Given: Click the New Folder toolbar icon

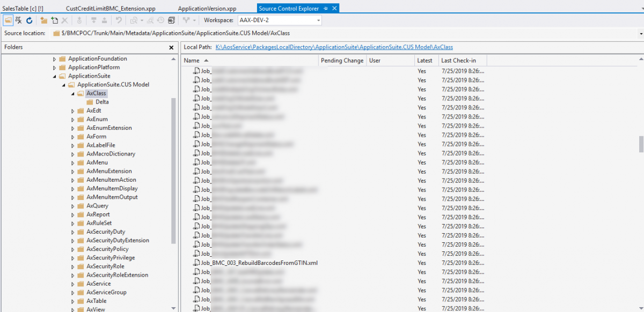Looking at the screenshot, I should tap(43, 20).
